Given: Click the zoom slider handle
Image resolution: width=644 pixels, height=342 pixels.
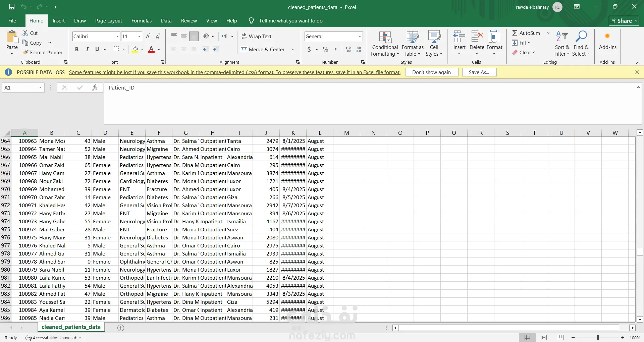Looking at the screenshot, I should 598,338.
